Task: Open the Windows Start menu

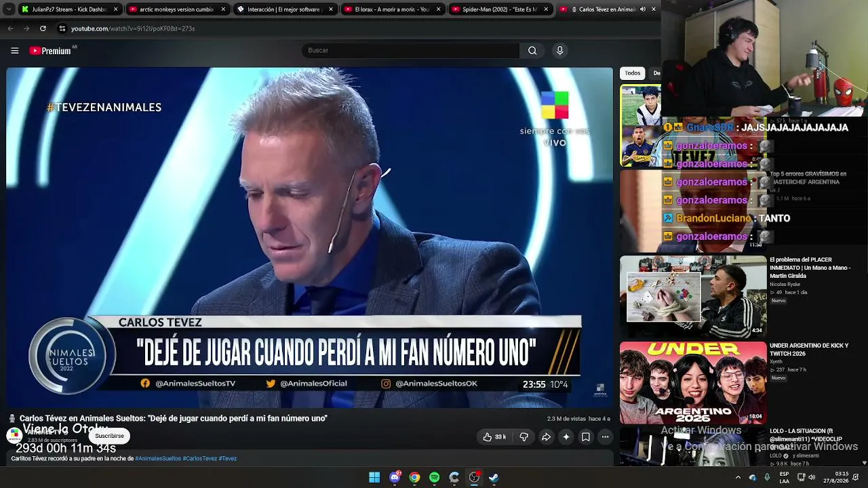Action: (374, 477)
